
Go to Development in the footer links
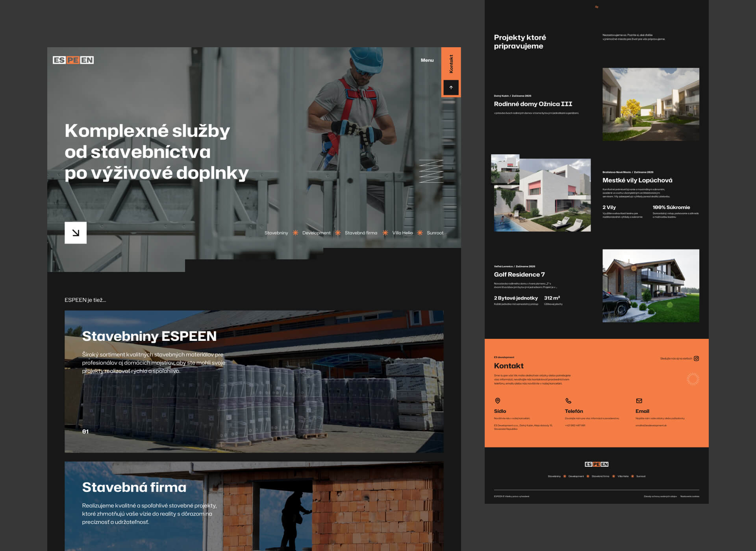(576, 476)
